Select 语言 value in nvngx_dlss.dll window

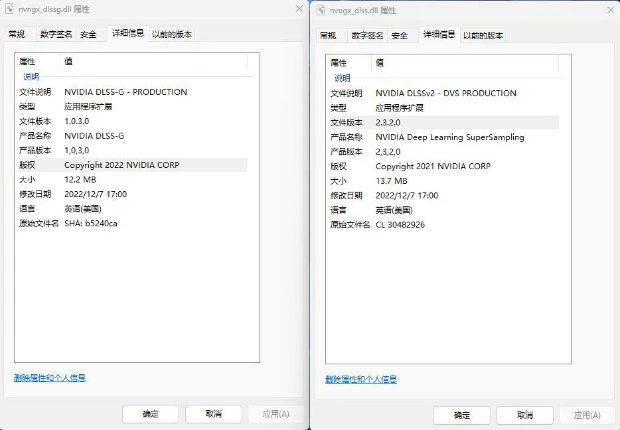[x=394, y=210]
